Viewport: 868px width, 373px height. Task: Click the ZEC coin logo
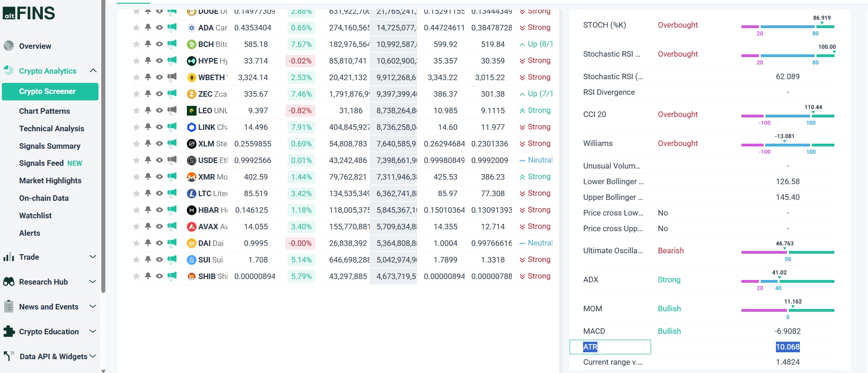click(x=191, y=94)
